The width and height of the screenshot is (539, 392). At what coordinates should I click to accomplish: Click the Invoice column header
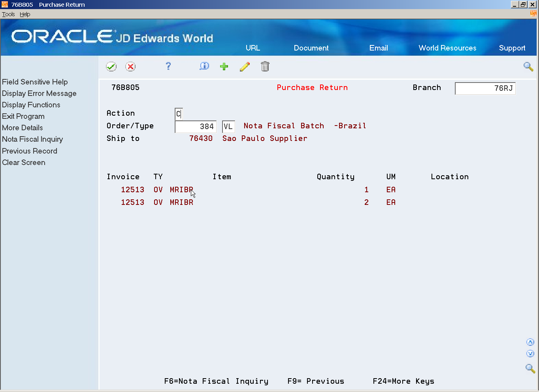coord(123,177)
